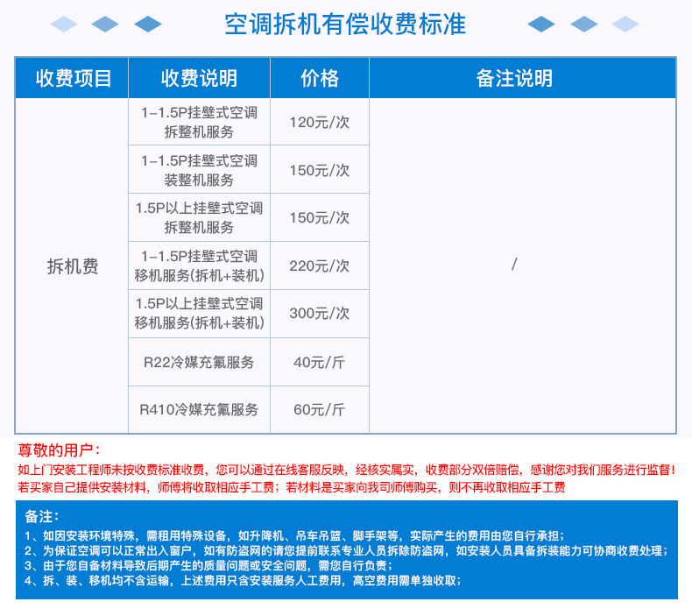Click the 1.5P以上挂壁式空调 拆整机服务 cell
The height and width of the screenshot is (616, 692).
(x=199, y=217)
